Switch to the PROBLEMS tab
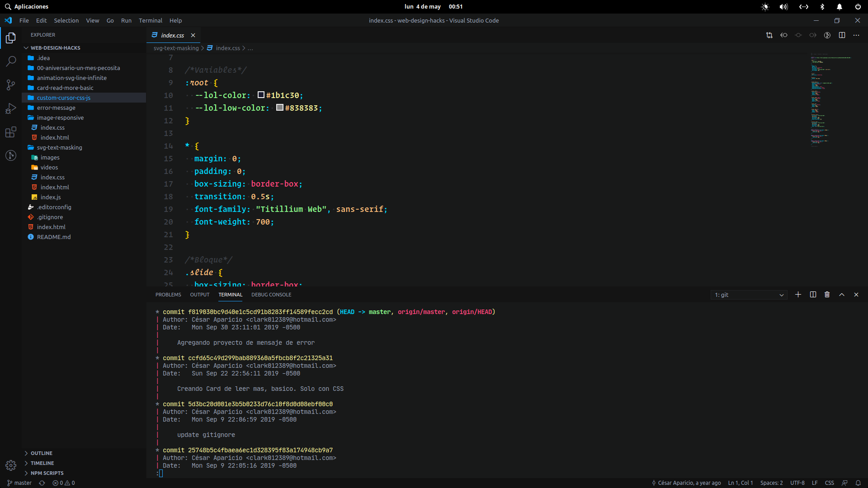This screenshot has height=488, width=868. tap(168, 295)
